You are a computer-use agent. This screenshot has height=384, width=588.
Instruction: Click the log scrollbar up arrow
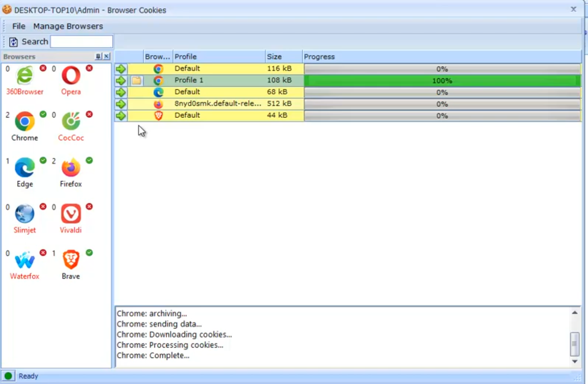tap(575, 313)
